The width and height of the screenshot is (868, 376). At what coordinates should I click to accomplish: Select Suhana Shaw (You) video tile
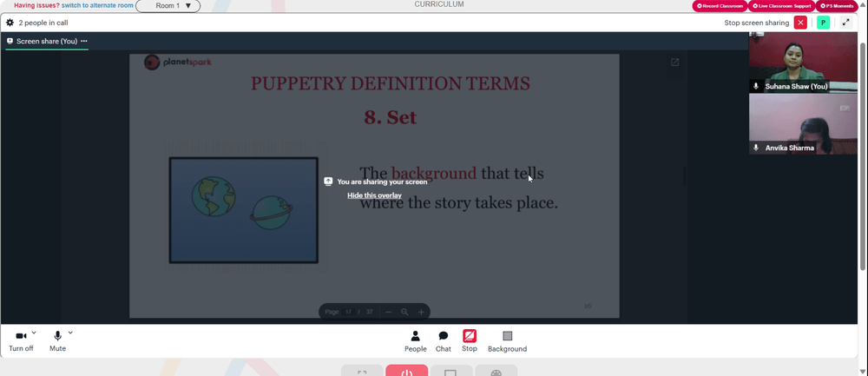(x=803, y=63)
